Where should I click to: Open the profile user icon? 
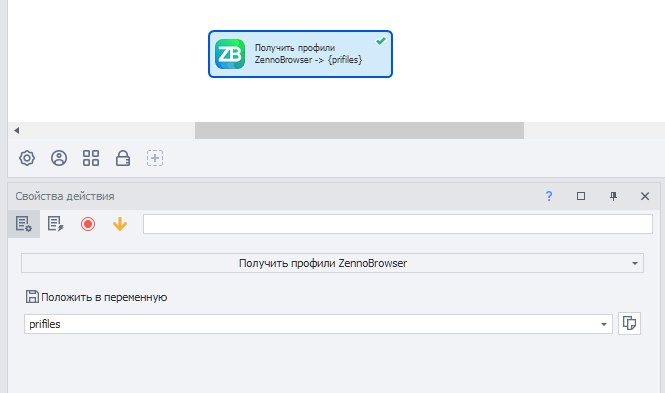click(x=59, y=158)
